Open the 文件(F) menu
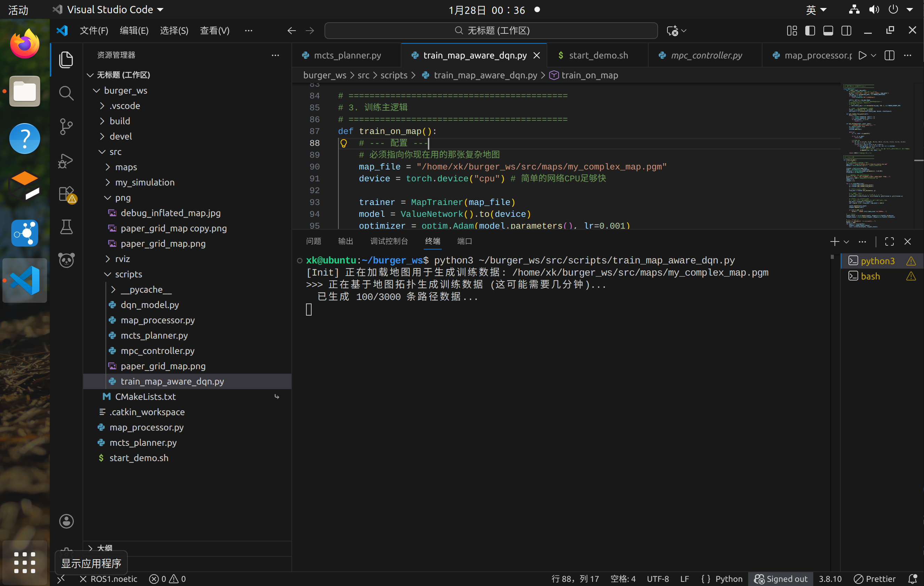The image size is (924, 586). (94, 31)
